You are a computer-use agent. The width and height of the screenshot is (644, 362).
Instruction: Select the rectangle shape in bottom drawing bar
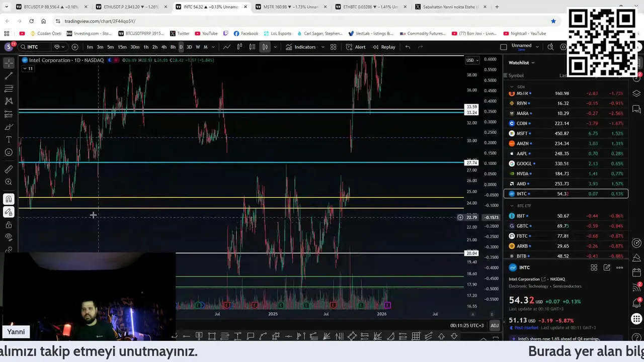212,336
